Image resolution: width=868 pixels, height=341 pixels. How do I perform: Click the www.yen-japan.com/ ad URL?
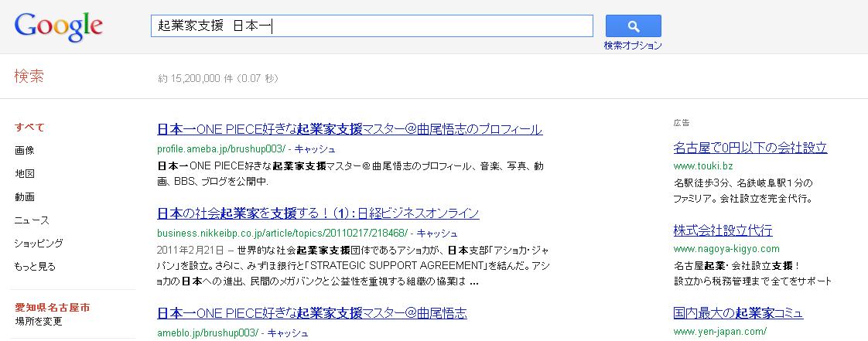(x=720, y=332)
